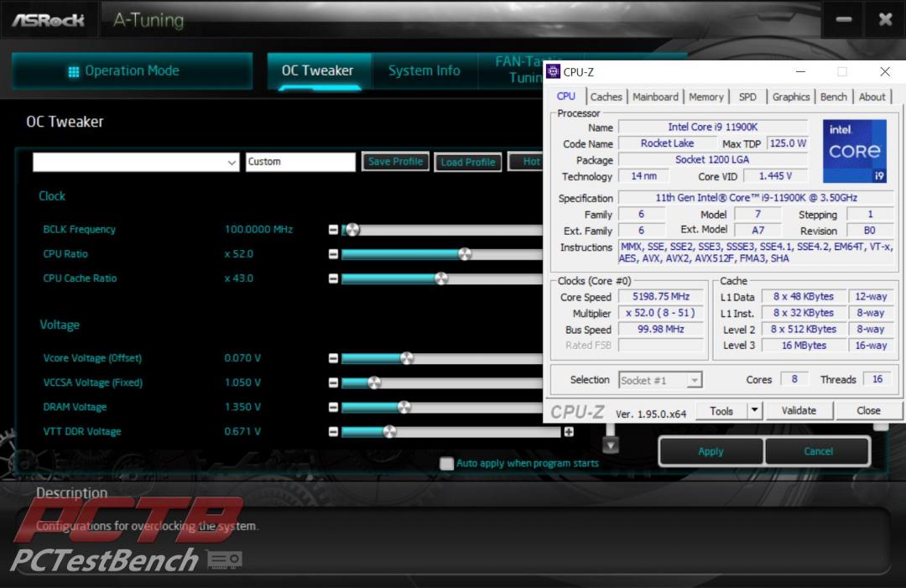906x588 pixels.
Task: Click the Threads value 16
Action: 877,379
